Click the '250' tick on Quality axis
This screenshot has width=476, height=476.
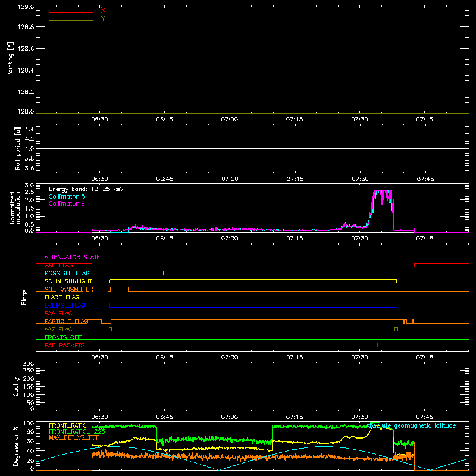(x=29, y=370)
